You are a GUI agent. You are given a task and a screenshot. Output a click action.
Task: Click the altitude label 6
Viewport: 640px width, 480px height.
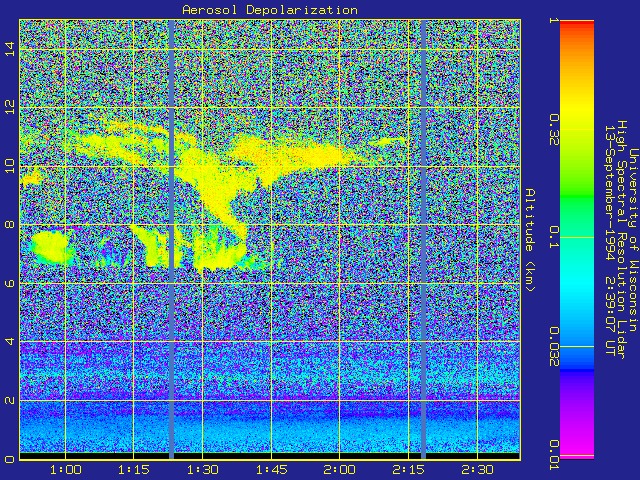pyautogui.click(x=10, y=283)
